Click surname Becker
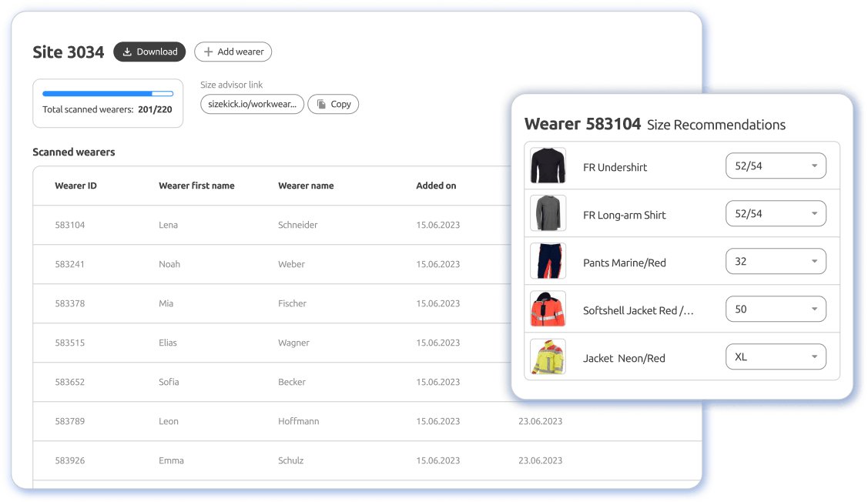 (x=292, y=382)
